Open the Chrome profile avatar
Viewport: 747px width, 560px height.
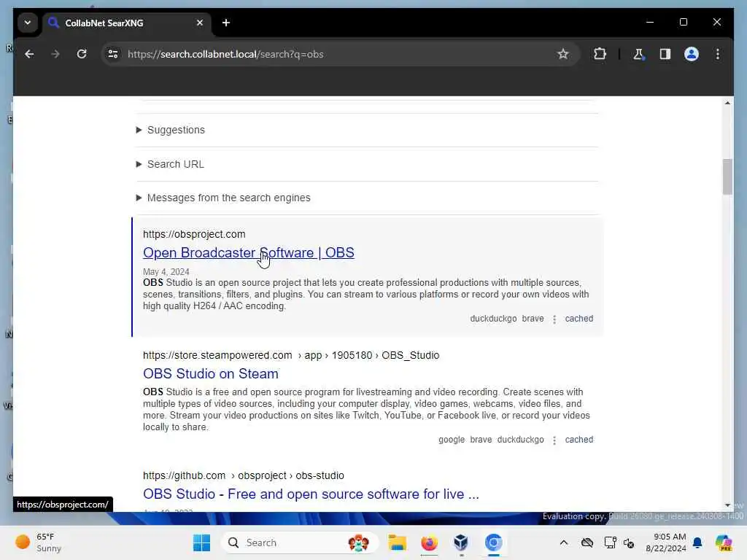pos(692,54)
